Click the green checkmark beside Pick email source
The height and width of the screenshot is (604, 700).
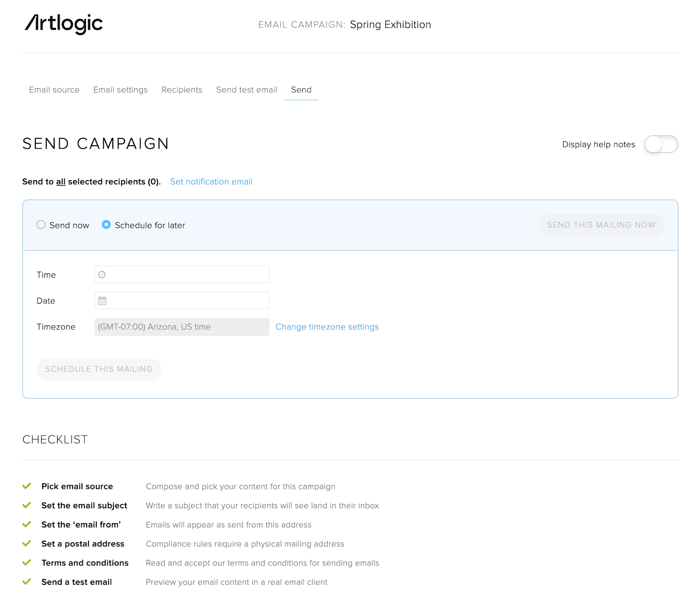coord(27,486)
